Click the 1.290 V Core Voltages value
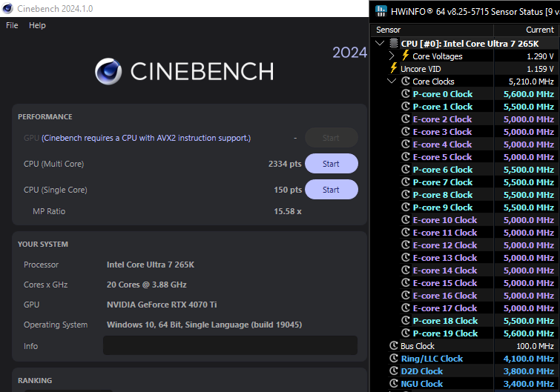Viewport: 560px width, 392px height. click(540, 56)
